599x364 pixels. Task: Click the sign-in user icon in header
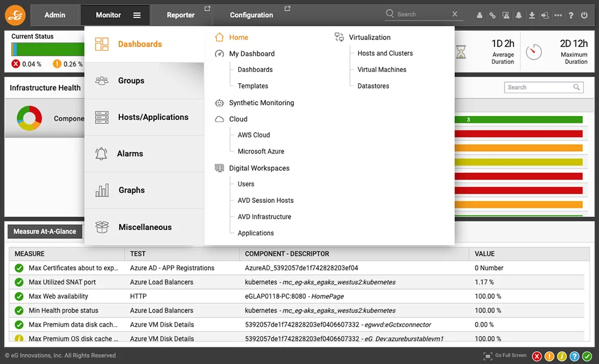[545, 15]
